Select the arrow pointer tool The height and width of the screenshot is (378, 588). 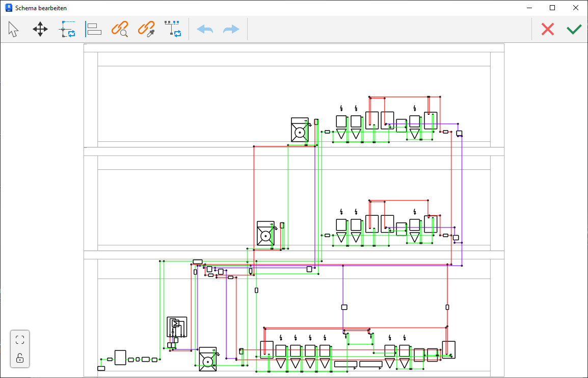13,29
